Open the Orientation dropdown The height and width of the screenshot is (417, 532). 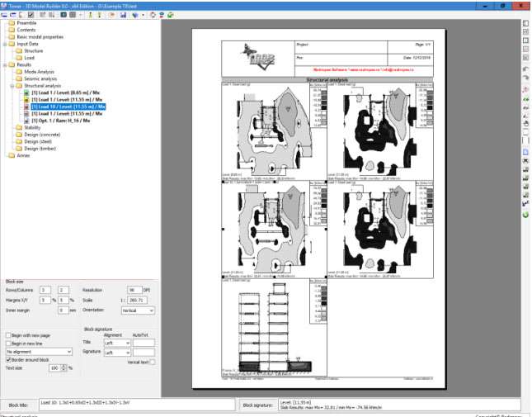click(x=151, y=310)
